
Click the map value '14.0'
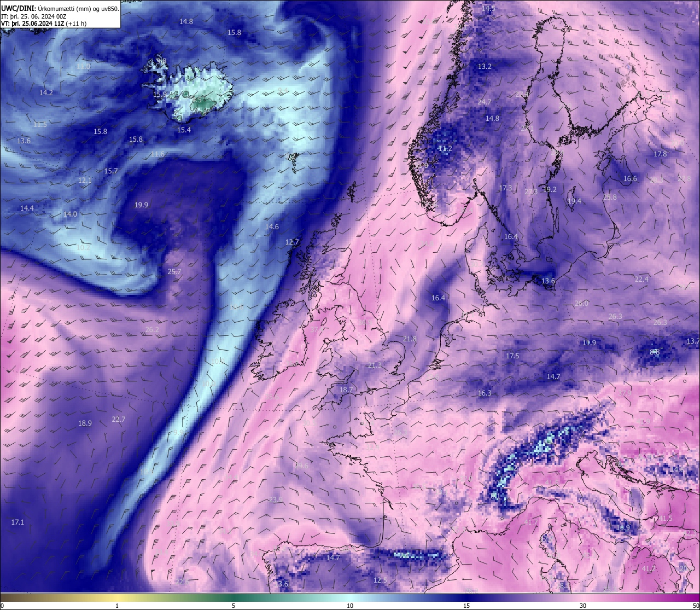[70, 214]
